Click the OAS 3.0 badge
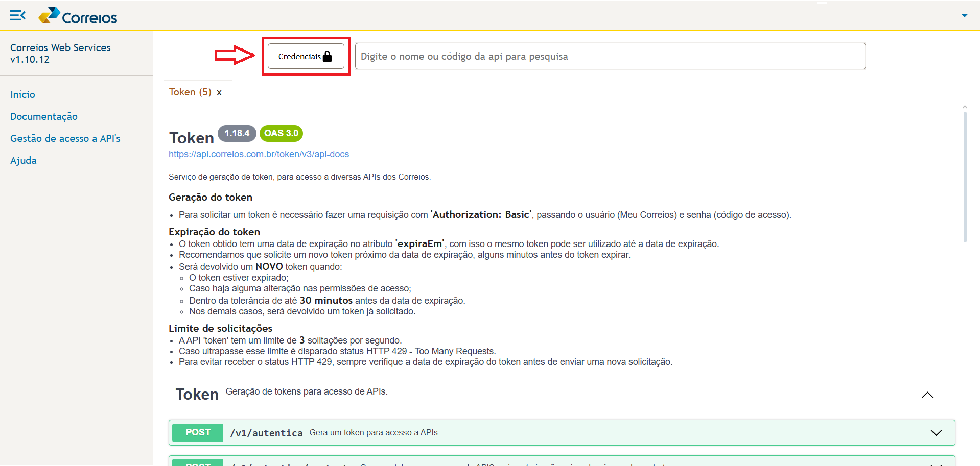 pyautogui.click(x=281, y=133)
